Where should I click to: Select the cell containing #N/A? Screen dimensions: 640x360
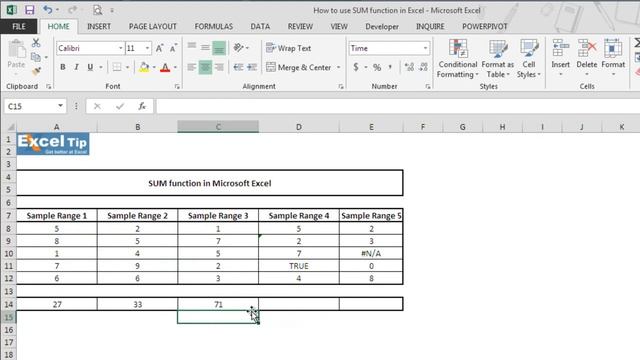(371, 253)
